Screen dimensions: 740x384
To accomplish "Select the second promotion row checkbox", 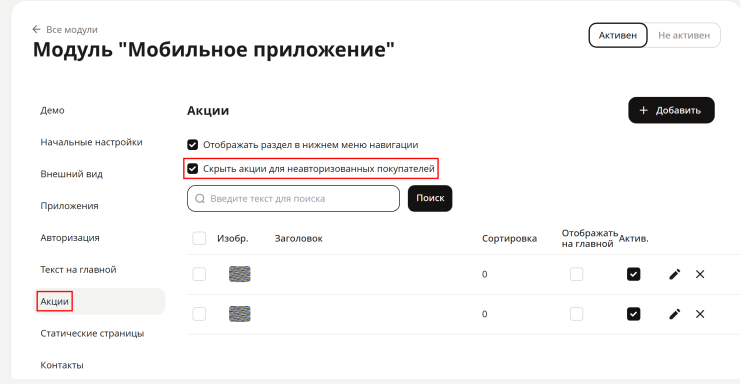I will pos(199,314).
